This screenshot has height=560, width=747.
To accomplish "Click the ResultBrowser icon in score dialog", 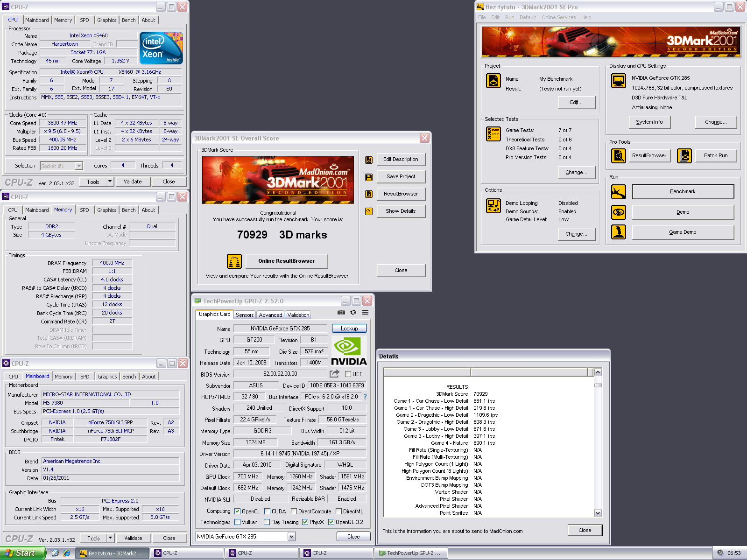I will point(369,194).
